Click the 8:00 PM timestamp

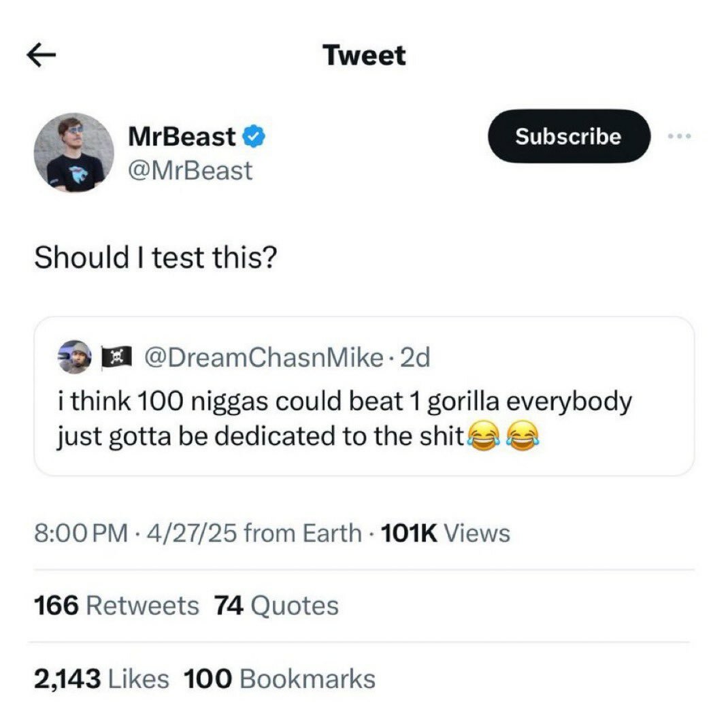click(81, 533)
